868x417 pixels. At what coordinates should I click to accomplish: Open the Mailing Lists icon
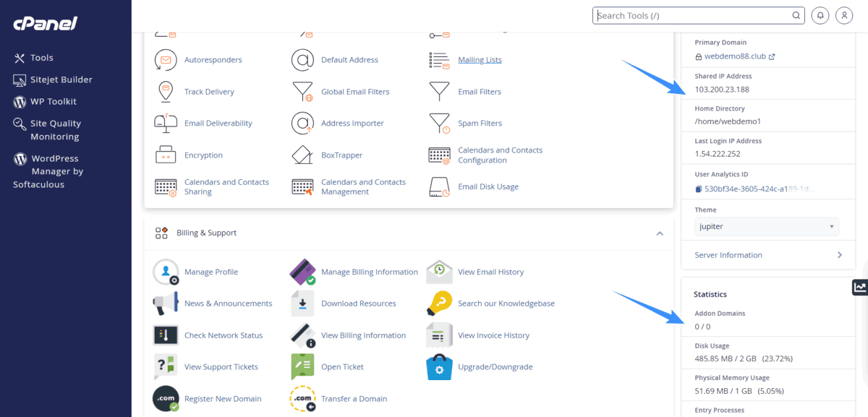[x=439, y=60]
